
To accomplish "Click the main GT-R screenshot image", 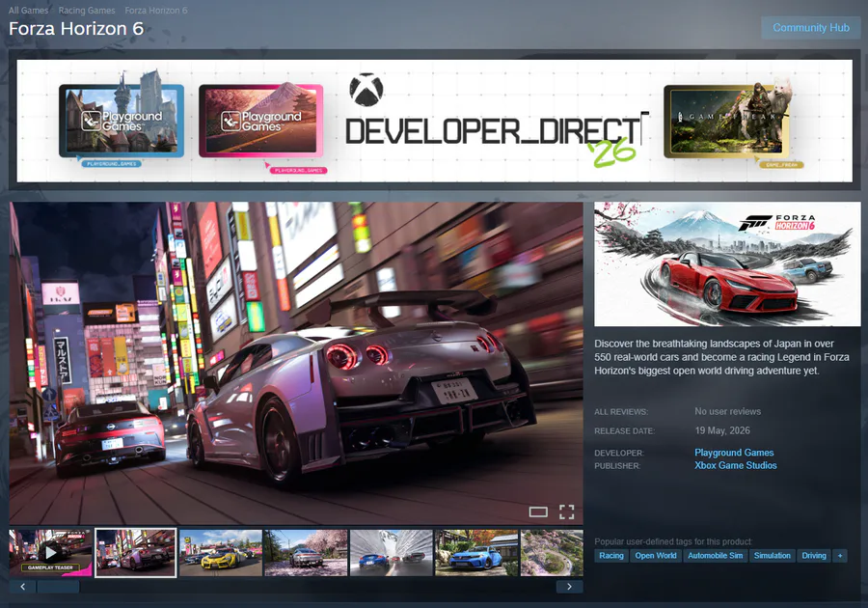I will [296, 363].
